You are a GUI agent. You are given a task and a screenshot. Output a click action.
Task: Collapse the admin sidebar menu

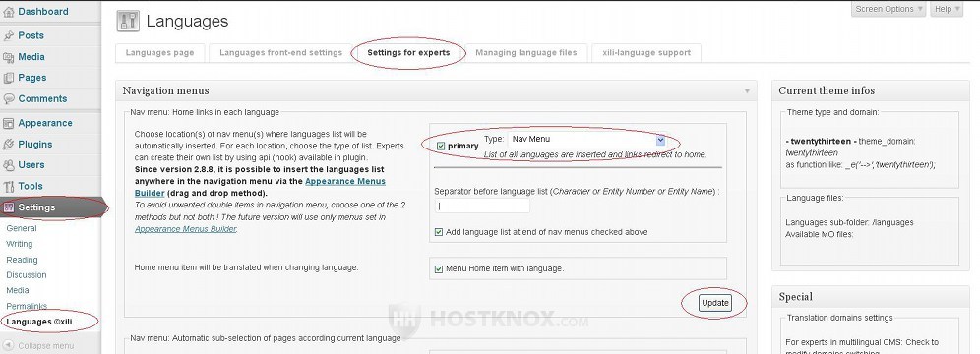(x=45, y=346)
